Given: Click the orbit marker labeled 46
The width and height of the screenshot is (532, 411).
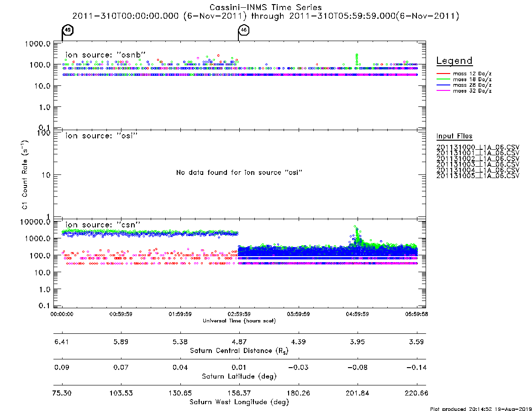Looking at the screenshot, I should (243, 30).
